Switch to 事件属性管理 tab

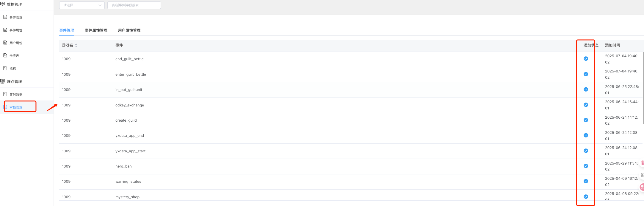pyautogui.click(x=96, y=30)
